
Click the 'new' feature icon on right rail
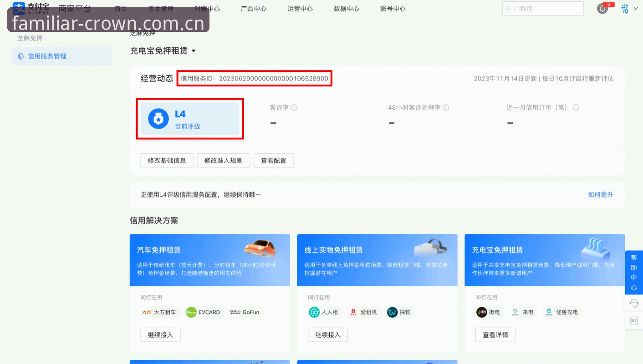tap(634, 320)
